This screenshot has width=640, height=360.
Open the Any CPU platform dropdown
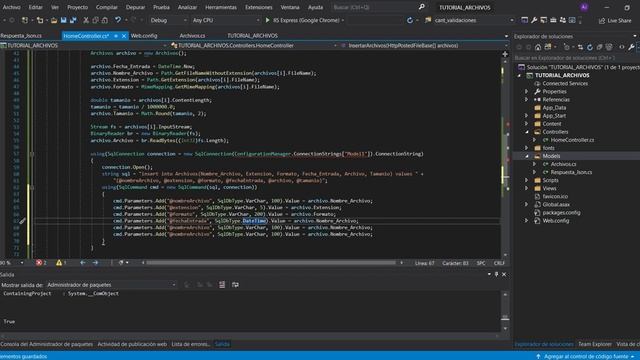pos(226,20)
